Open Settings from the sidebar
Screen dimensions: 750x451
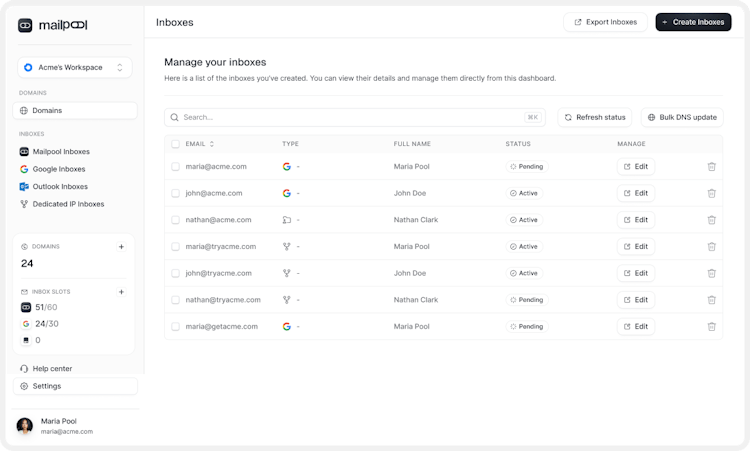(46, 386)
